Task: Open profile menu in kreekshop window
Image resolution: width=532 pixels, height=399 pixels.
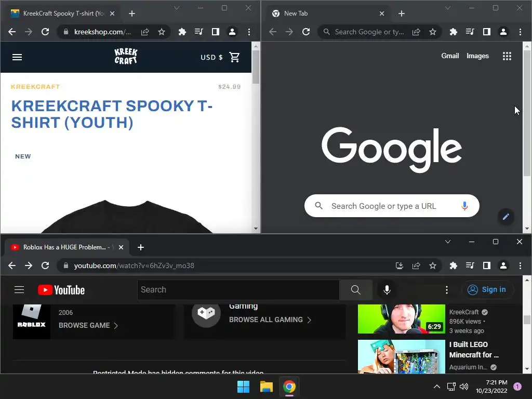Action: pos(232,32)
